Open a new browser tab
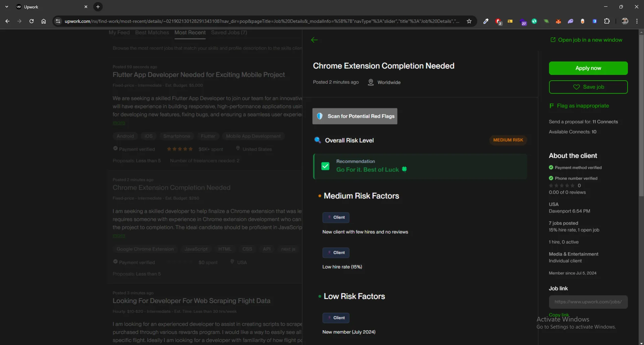 point(98,7)
